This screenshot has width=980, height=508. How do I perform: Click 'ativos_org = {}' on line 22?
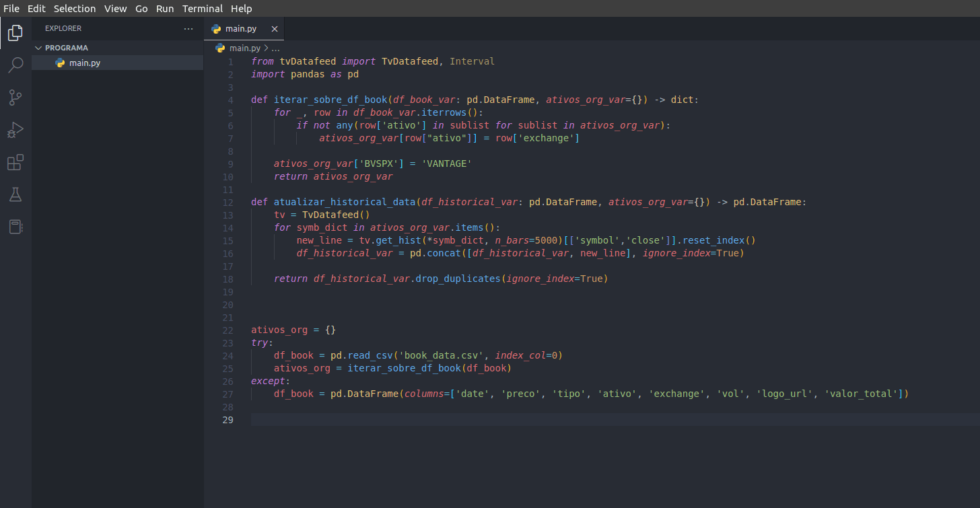pos(293,330)
